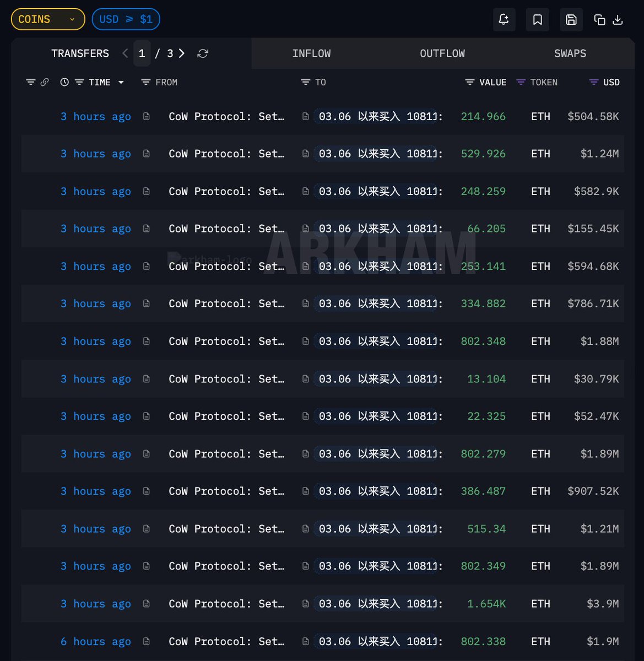
Task: Click the refresh transfers icon
Action: pos(203,53)
